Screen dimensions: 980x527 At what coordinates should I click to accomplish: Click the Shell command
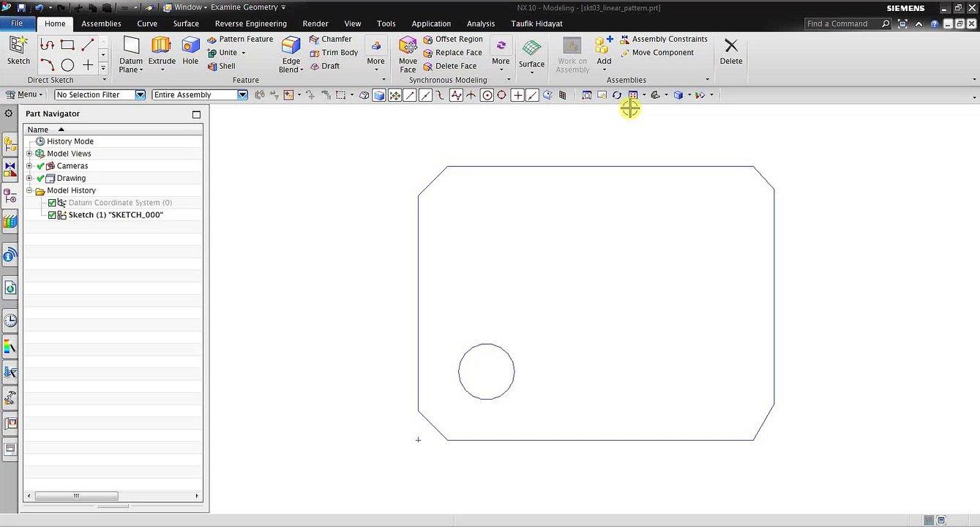221,66
